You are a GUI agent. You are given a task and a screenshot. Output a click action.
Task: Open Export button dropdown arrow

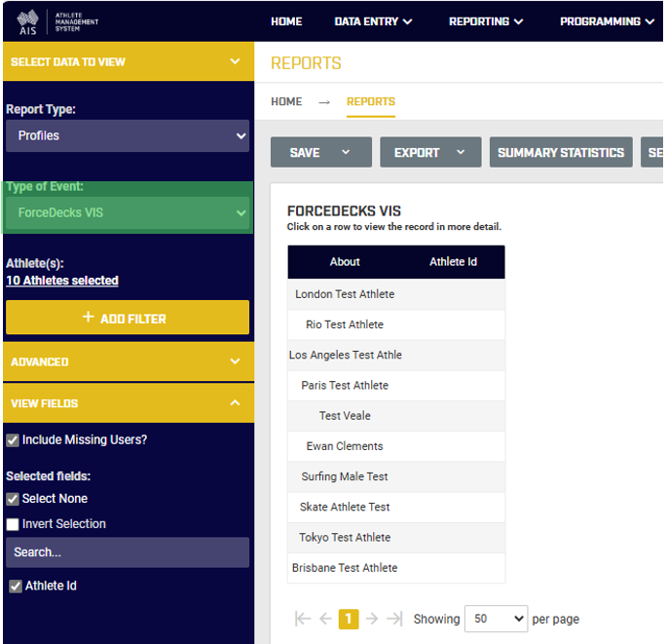[461, 152]
